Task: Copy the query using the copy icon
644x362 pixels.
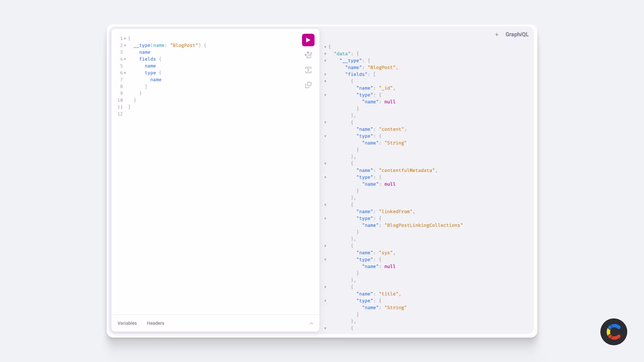Action: [x=308, y=85]
